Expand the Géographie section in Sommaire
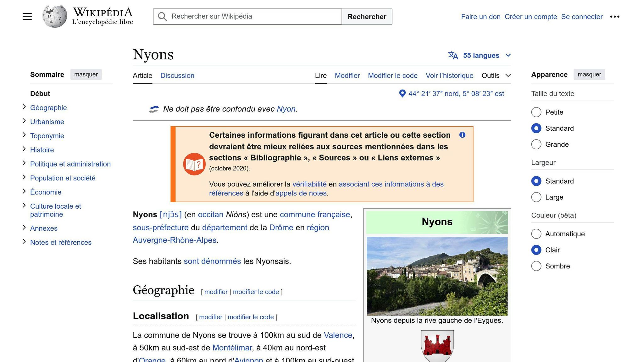The image size is (644, 362). [x=24, y=107]
